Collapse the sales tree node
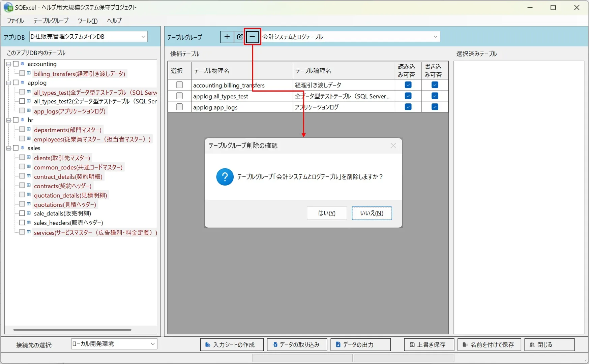This screenshot has width=589, height=364. [9, 148]
